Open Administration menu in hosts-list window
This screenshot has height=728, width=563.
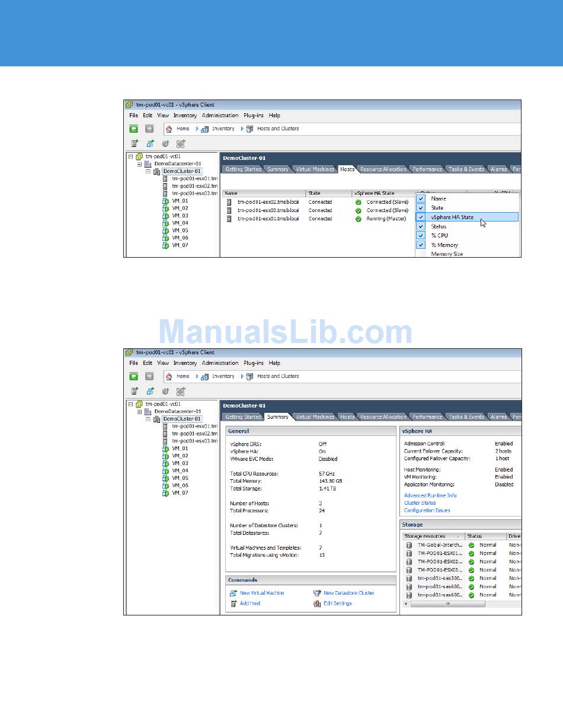220,116
